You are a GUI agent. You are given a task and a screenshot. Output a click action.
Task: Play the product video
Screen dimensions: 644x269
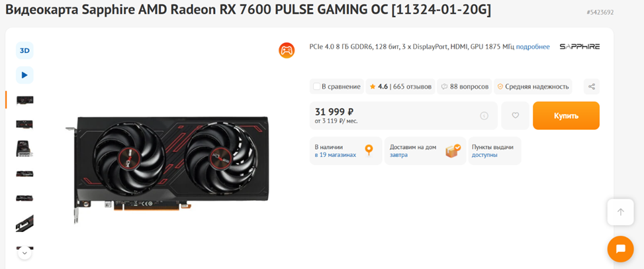(24, 76)
